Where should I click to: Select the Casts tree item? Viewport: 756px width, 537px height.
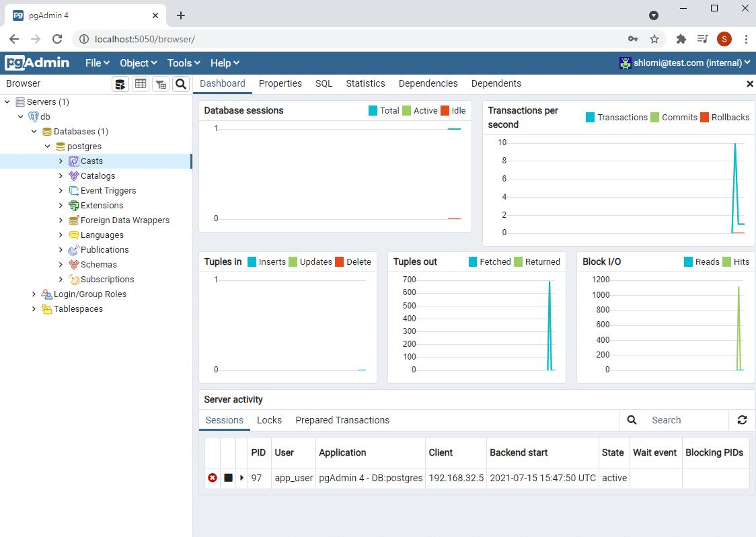92,161
